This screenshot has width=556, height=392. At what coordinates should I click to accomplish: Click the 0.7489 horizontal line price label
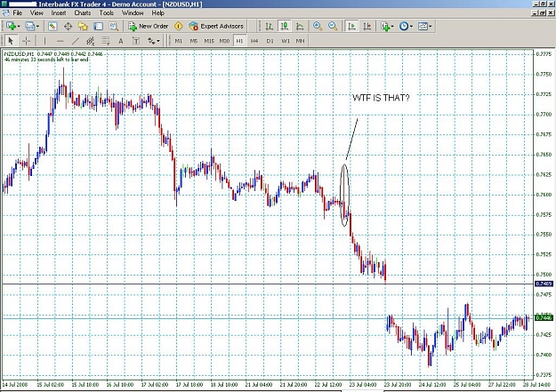point(544,284)
